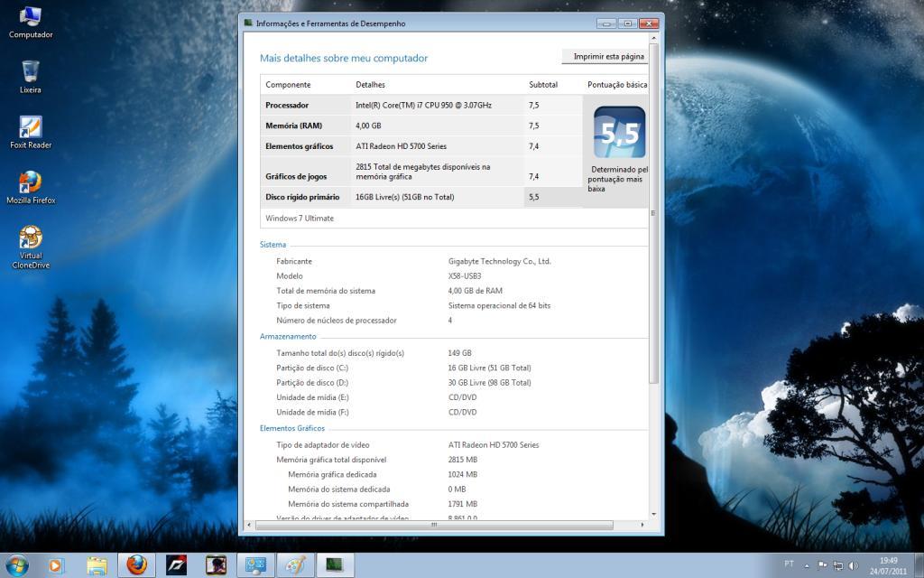This screenshot has width=924, height=578.
Task: Open Paint from the taskbar
Action: point(295,565)
